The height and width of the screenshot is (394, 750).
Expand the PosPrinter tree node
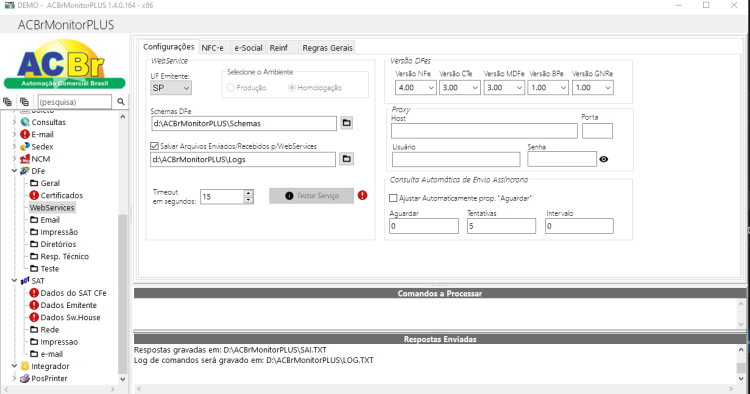tap(14, 378)
